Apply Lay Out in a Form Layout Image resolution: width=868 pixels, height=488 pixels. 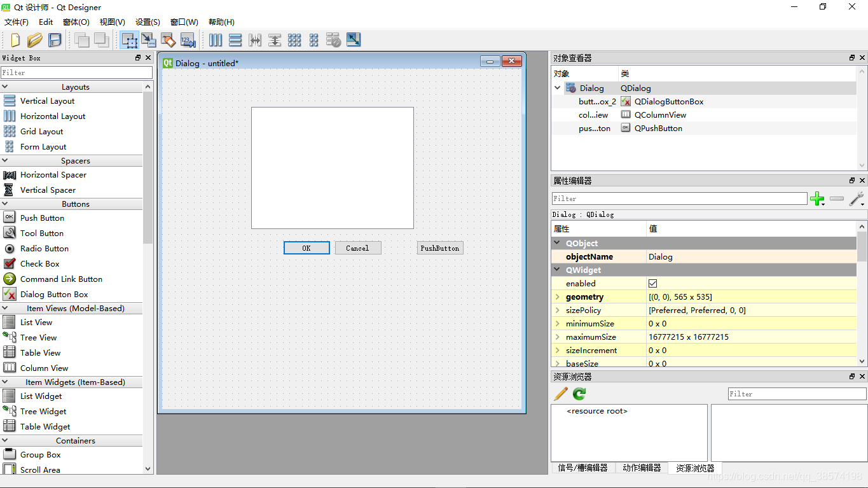click(x=314, y=40)
